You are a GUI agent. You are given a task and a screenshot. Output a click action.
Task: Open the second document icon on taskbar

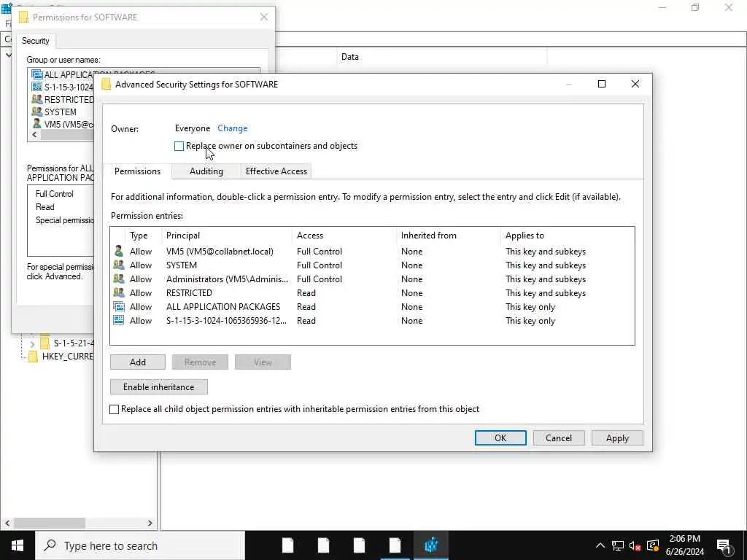pyautogui.click(x=323, y=545)
